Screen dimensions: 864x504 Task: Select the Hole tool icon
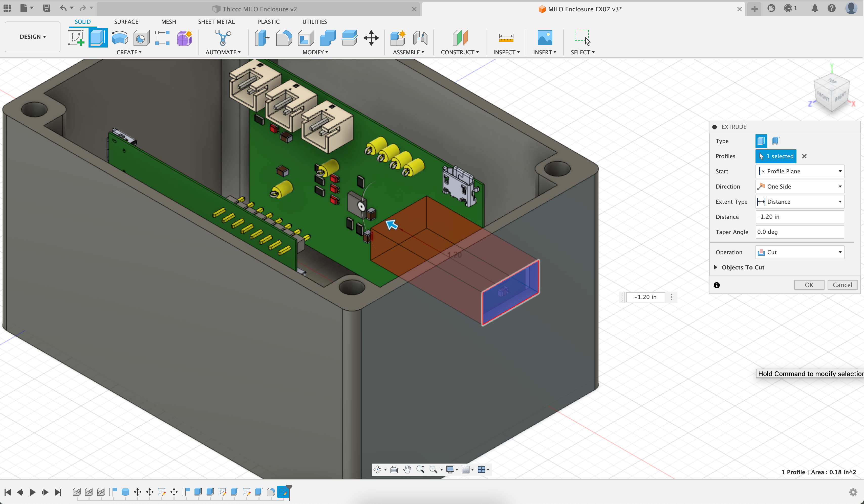click(x=141, y=38)
